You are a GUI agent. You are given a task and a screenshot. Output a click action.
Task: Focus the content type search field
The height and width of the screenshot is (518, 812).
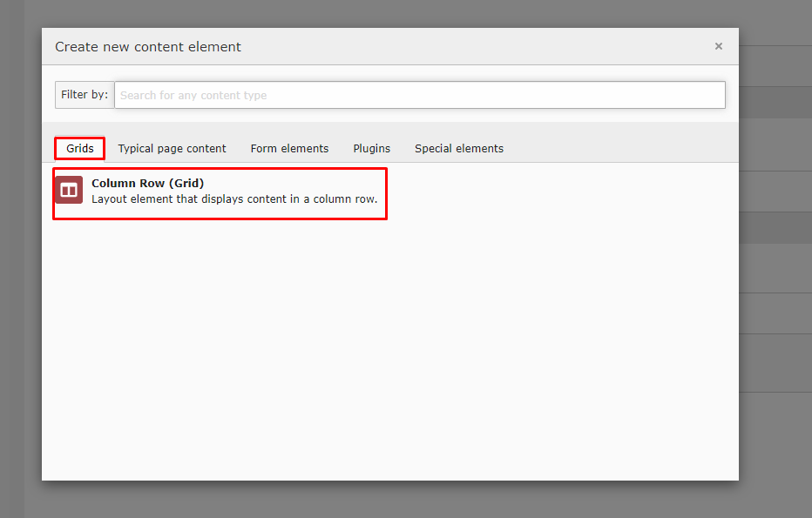pyautogui.click(x=419, y=95)
